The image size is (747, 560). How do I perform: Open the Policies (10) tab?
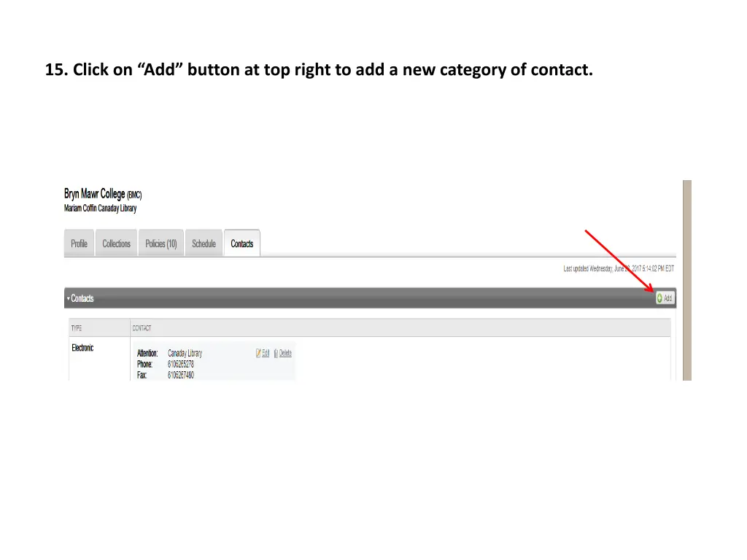point(161,244)
